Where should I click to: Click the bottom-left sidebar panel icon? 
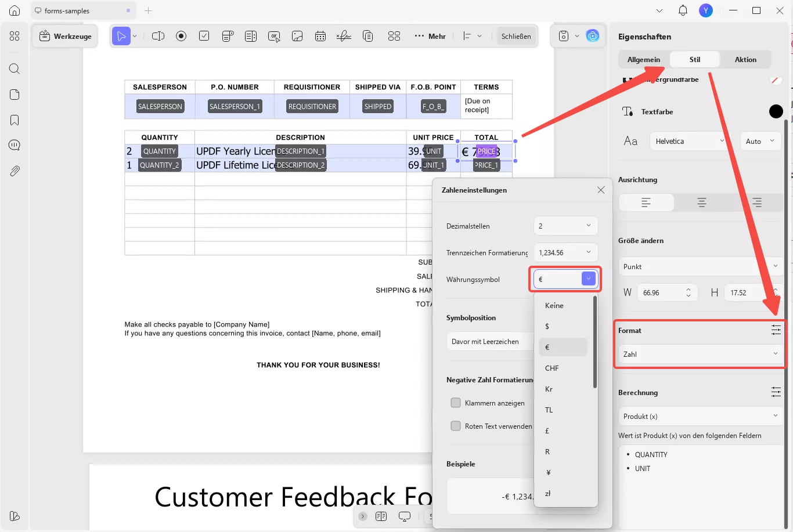[x=15, y=516]
